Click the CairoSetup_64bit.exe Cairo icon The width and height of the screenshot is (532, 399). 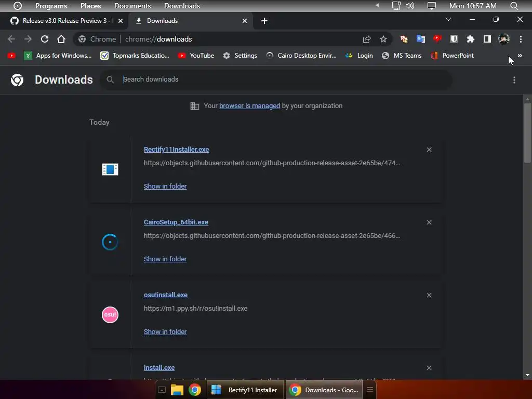[x=110, y=242]
